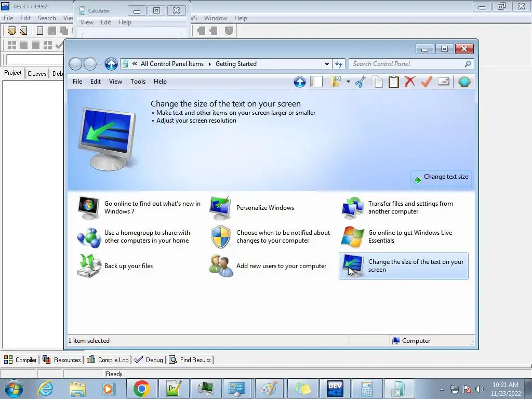This screenshot has width=532, height=399.
Task: Open the Control Panel File menu
Action: 77,82
